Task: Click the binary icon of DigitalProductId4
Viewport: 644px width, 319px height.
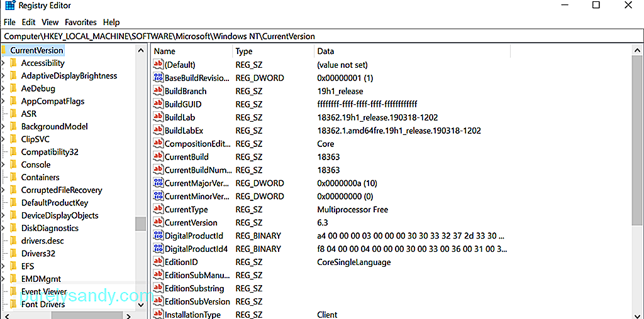Action: pyautogui.click(x=158, y=249)
